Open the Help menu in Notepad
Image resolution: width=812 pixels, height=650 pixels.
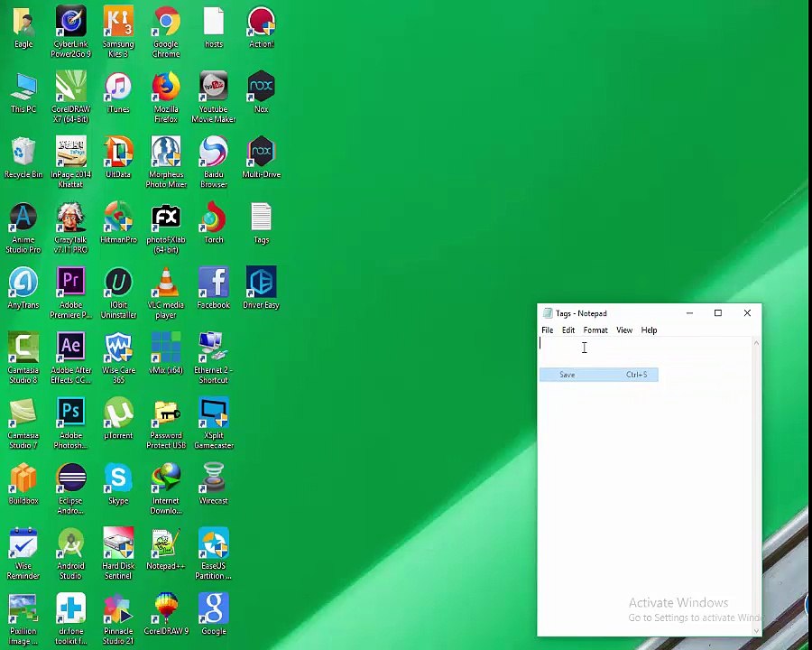[649, 330]
